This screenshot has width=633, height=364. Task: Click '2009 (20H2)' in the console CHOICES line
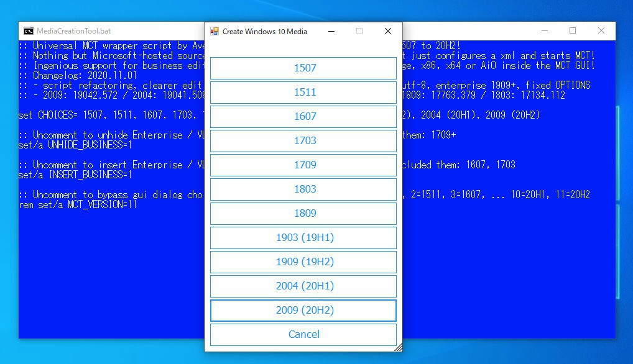pyautogui.click(x=512, y=116)
